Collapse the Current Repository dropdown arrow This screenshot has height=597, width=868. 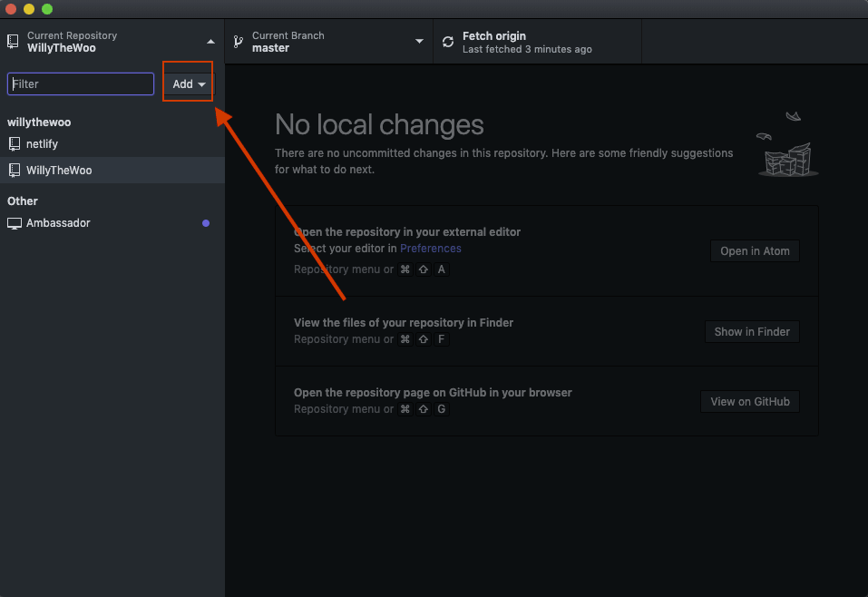tap(210, 42)
